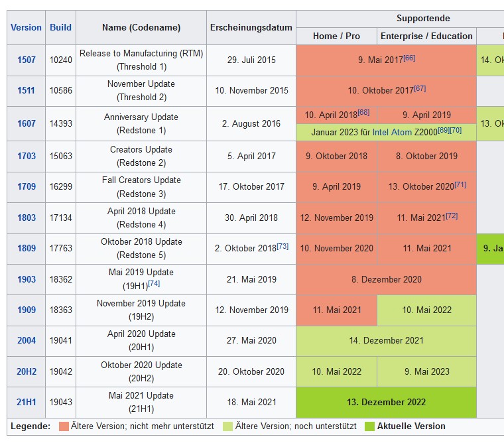This screenshot has width=504, height=447.
Task: Click footnote 67 beside 10. Oktober 2017
Action: click(420, 88)
